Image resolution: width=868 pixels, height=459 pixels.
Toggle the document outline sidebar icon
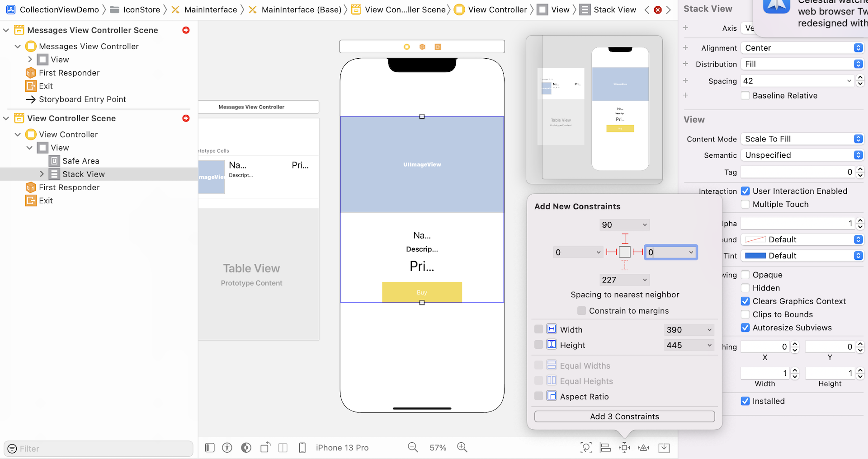tap(210, 448)
